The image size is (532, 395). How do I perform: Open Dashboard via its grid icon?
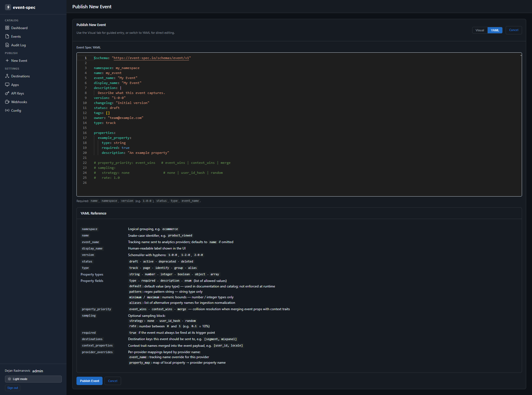click(x=7, y=28)
